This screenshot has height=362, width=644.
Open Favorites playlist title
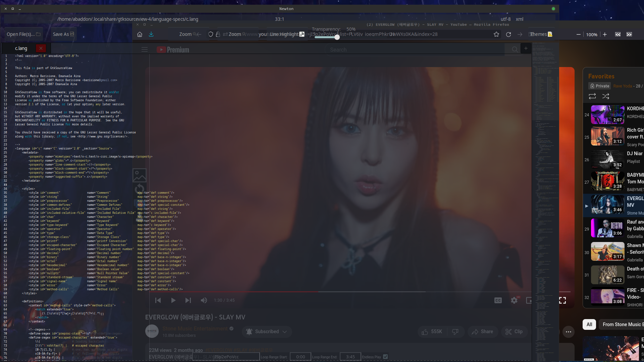pyautogui.click(x=601, y=76)
